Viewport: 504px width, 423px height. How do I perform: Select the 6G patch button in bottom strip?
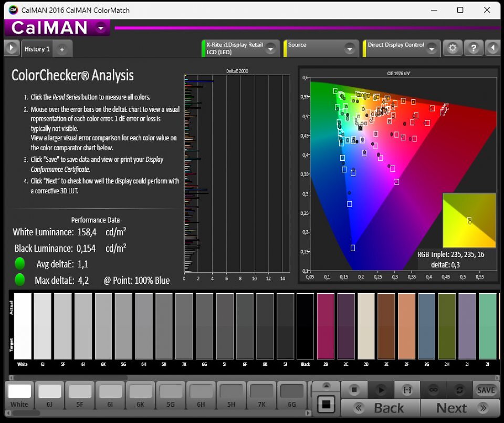(291, 396)
